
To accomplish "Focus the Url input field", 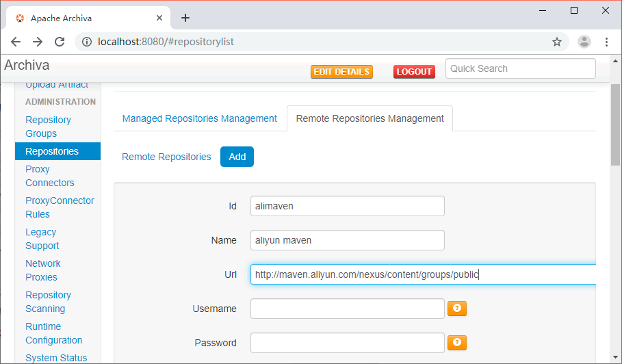I will (422, 274).
